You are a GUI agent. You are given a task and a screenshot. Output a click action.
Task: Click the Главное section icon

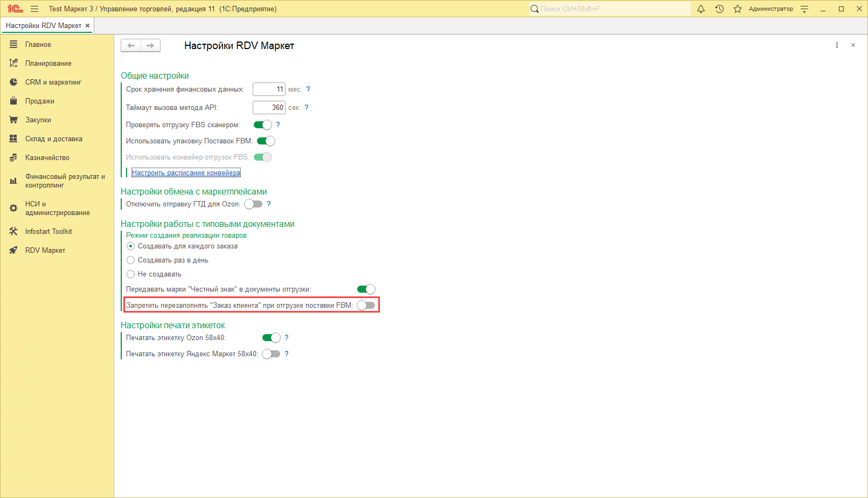pyautogui.click(x=13, y=44)
